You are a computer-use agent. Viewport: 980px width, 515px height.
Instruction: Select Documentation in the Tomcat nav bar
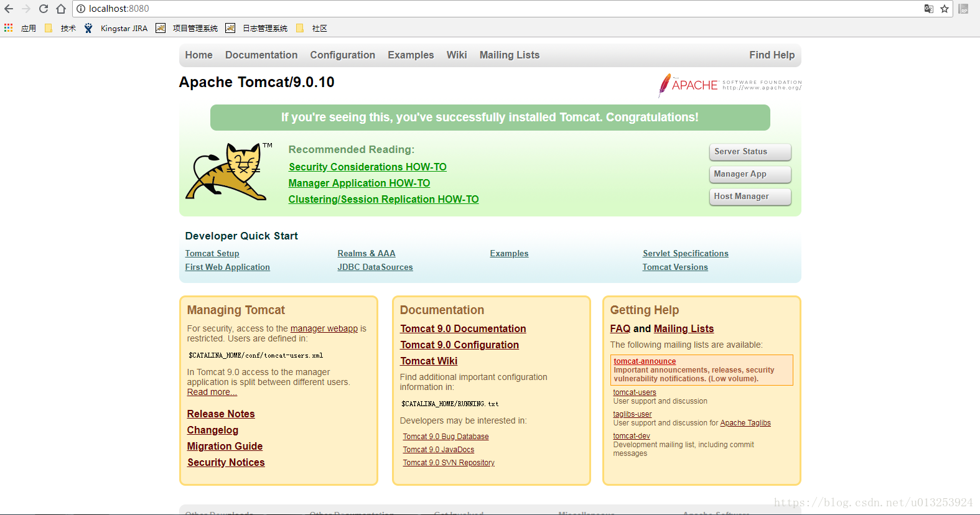point(261,55)
